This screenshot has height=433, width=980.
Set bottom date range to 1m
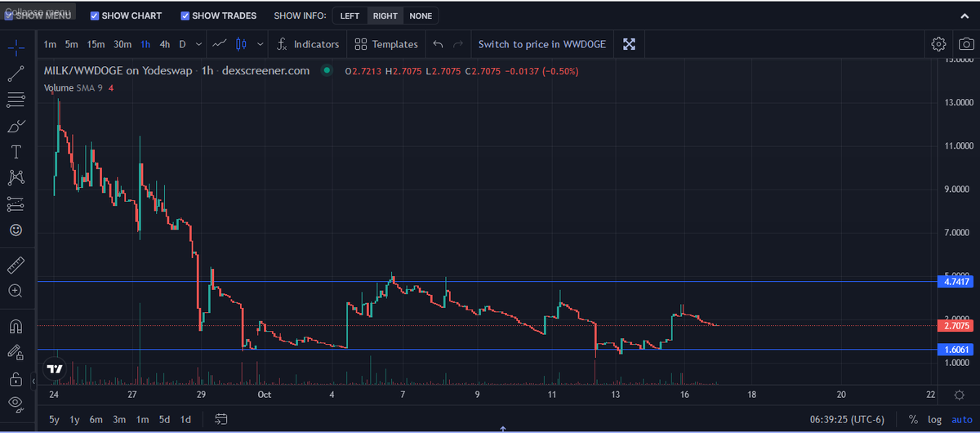pyautogui.click(x=142, y=419)
